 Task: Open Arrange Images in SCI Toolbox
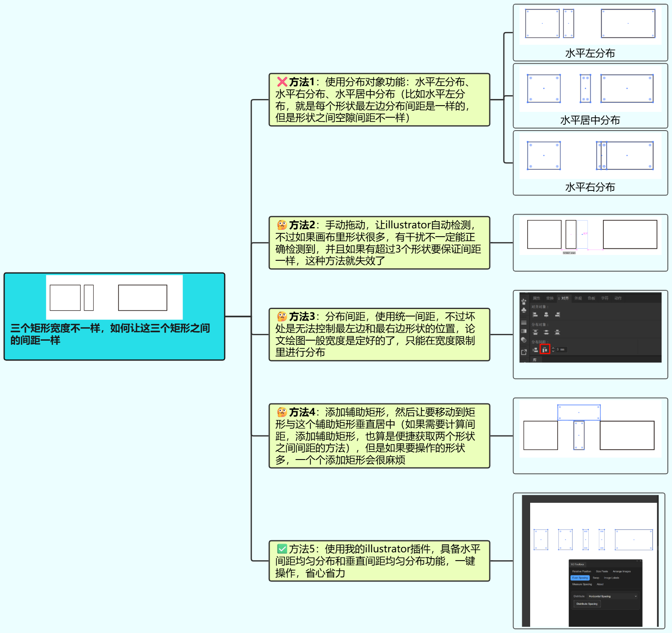[622, 571]
